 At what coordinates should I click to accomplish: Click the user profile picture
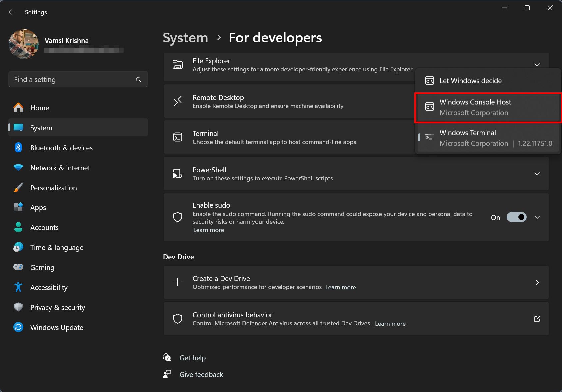24,44
